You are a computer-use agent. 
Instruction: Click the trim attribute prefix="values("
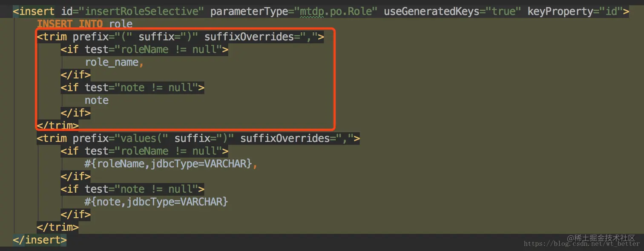pos(121,138)
